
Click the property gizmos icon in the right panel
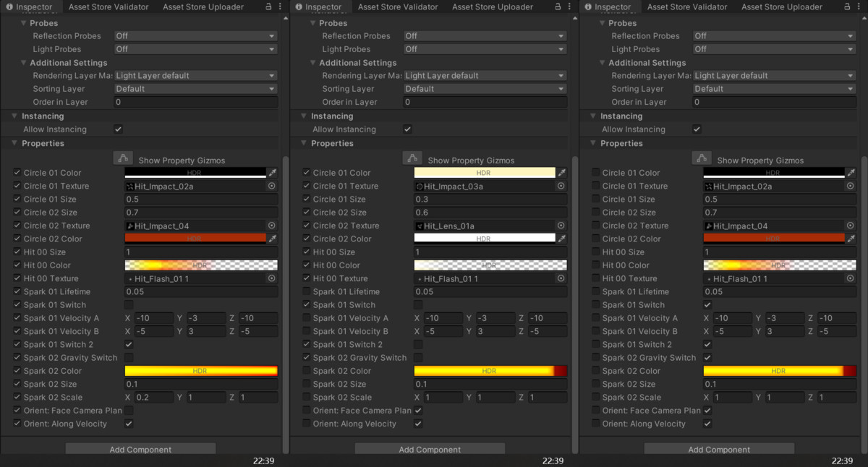click(x=702, y=158)
